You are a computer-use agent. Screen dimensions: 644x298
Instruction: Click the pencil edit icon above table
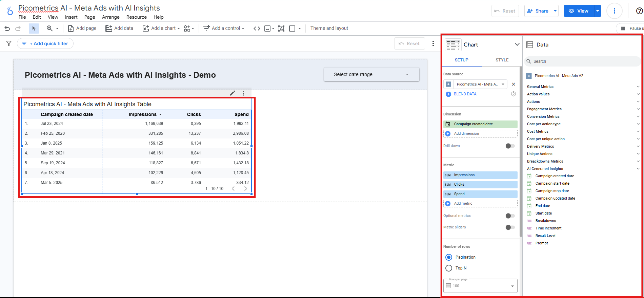pyautogui.click(x=233, y=93)
